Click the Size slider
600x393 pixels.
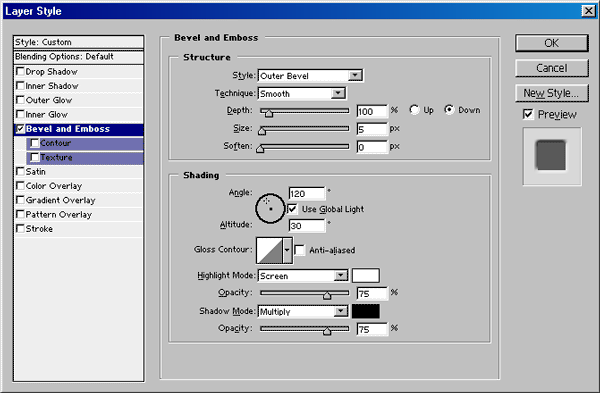tap(305, 129)
